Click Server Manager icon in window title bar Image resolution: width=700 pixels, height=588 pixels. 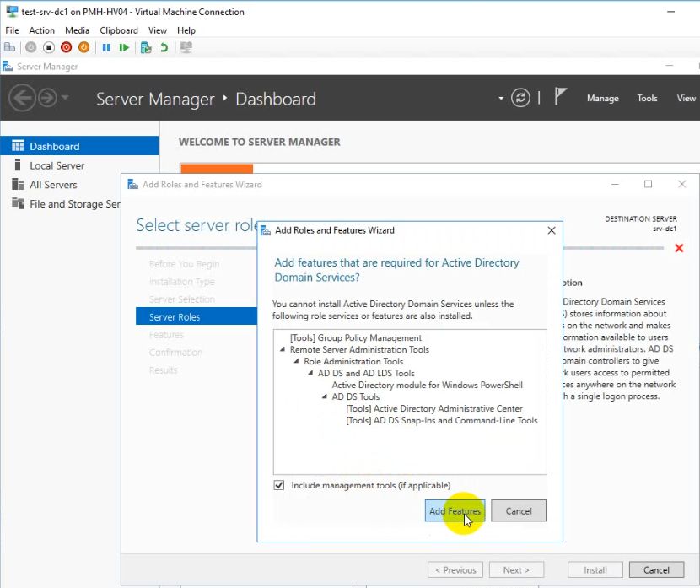pos(8,67)
